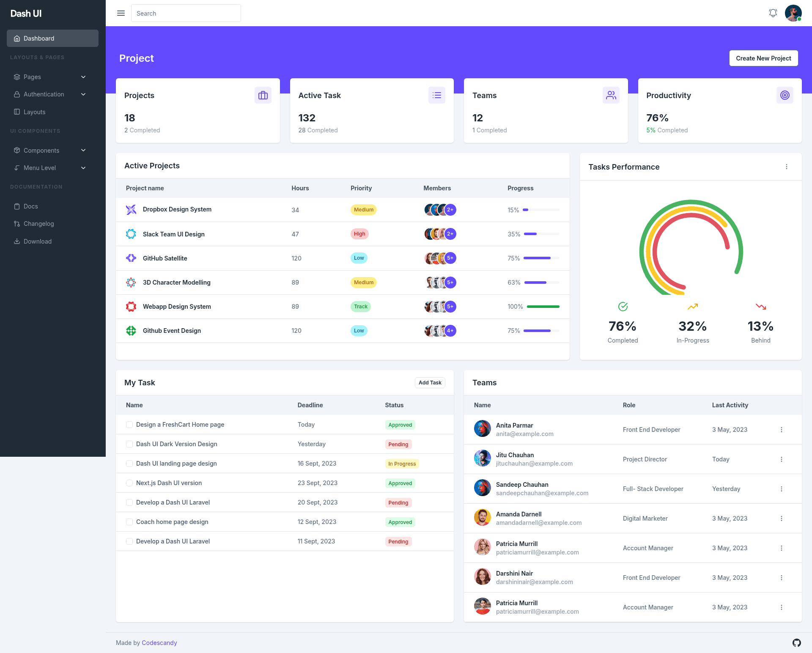Click the Slack Team UI Design logo
Viewport: 812px width, 653px height.
click(131, 234)
